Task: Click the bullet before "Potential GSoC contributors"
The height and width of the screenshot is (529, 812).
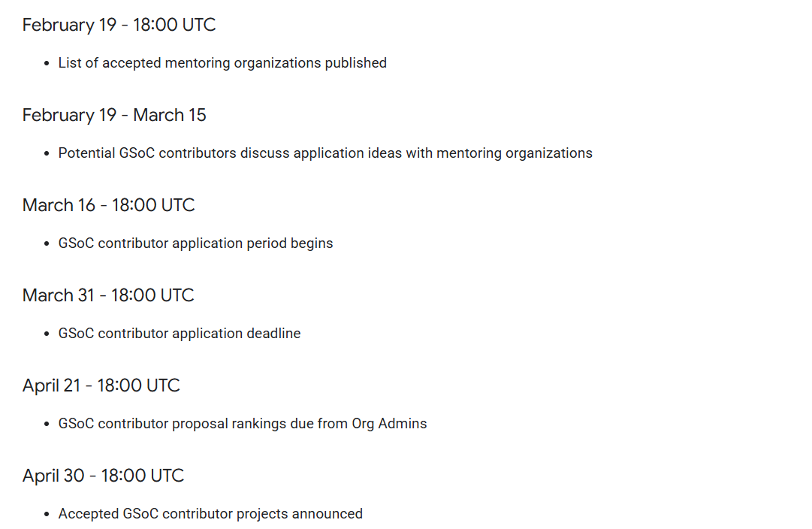Action: pyautogui.click(x=47, y=154)
